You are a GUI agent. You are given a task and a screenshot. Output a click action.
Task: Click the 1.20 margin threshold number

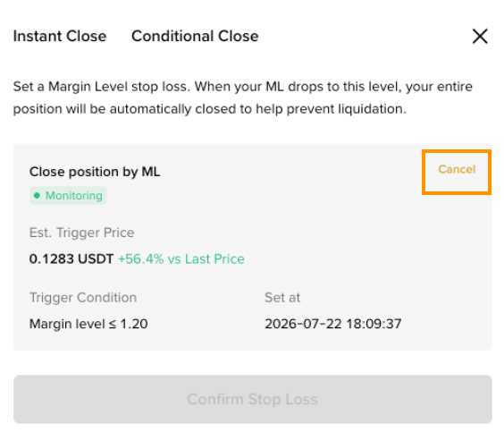tap(134, 324)
